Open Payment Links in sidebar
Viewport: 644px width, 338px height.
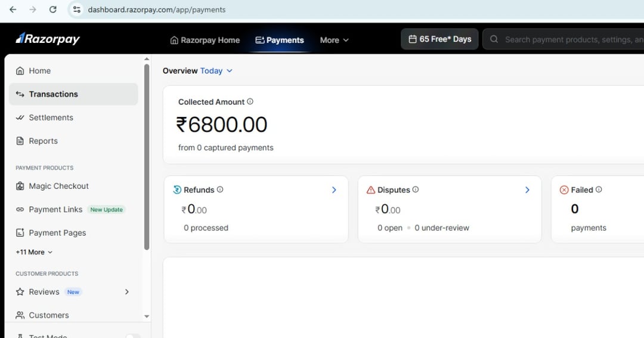(73, 209)
